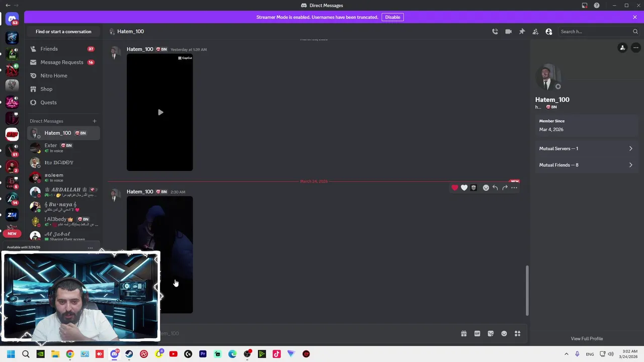The height and width of the screenshot is (362, 644).
Task: Open Hatem_100 large profile avatar
Action: pos(549,77)
